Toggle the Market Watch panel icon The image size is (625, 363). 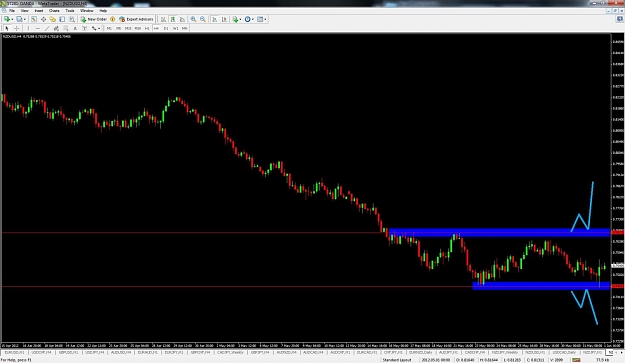(34, 19)
